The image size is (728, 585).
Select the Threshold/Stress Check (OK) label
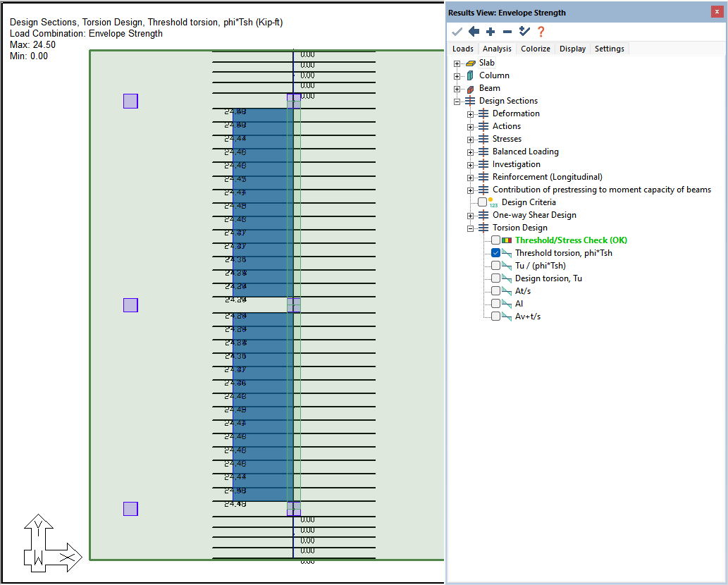tap(571, 240)
